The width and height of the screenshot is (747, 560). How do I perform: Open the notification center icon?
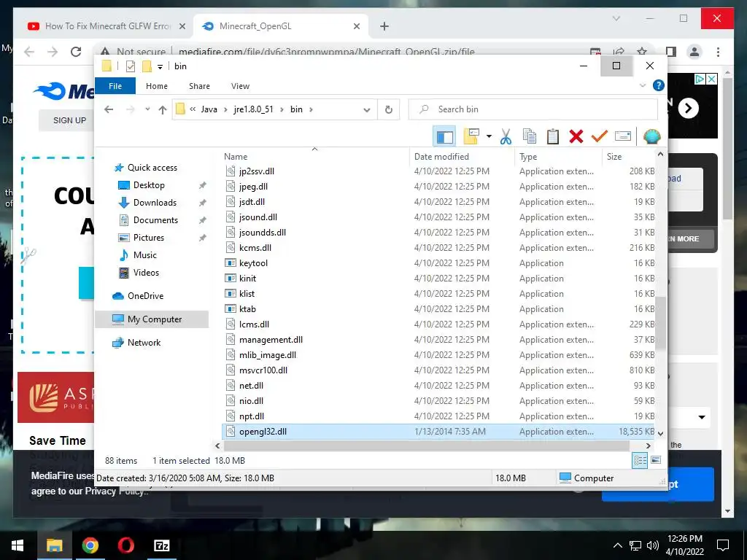723,545
